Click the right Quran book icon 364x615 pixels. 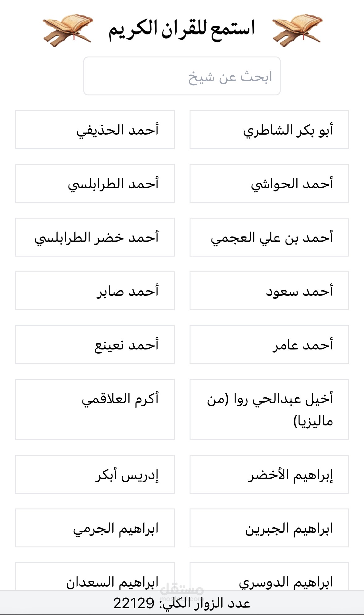tap(297, 30)
